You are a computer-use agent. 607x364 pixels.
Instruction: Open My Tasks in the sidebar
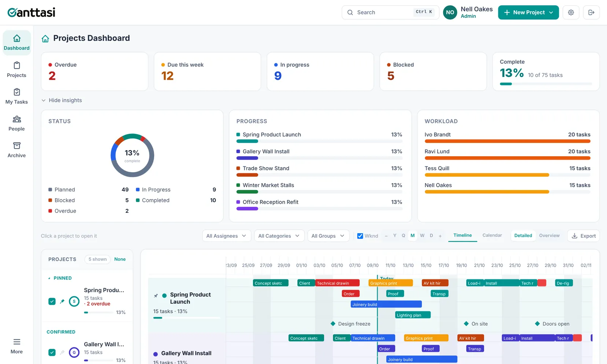coord(17,96)
